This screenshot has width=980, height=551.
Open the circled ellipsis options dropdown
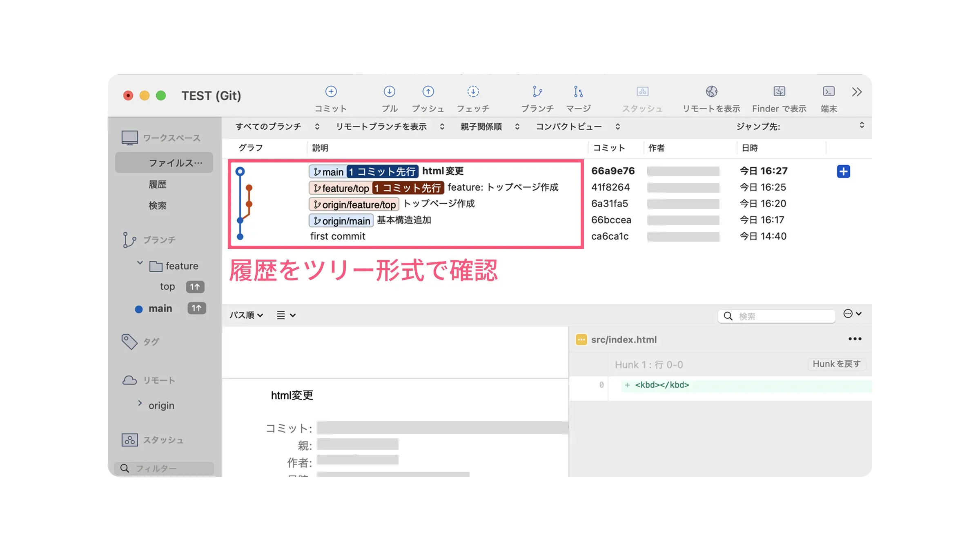[x=853, y=314]
